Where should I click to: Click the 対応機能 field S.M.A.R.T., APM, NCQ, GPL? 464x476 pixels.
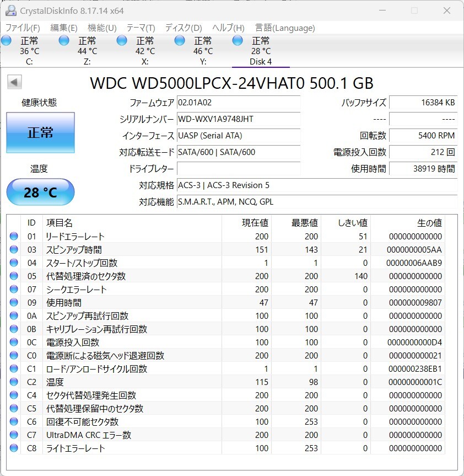pos(317,201)
